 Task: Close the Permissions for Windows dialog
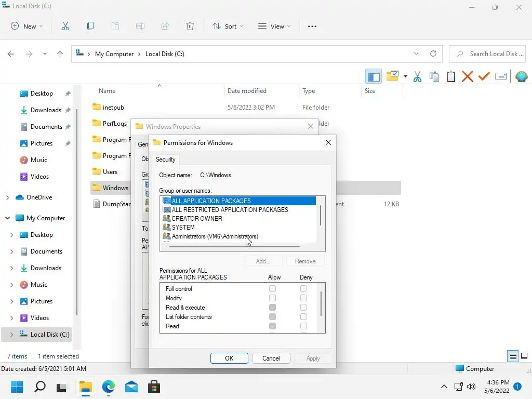pyautogui.click(x=328, y=142)
